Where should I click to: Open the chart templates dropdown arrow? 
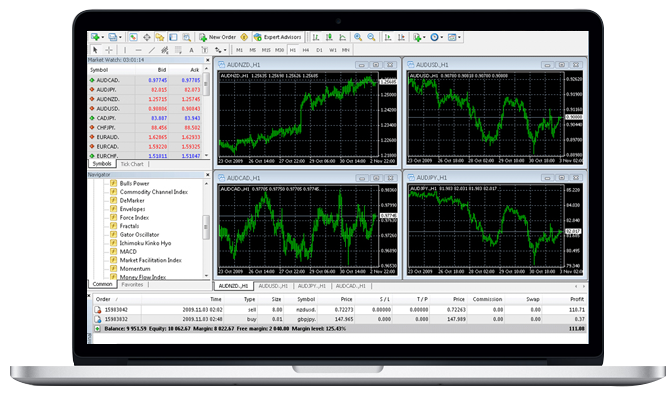tap(459, 37)
